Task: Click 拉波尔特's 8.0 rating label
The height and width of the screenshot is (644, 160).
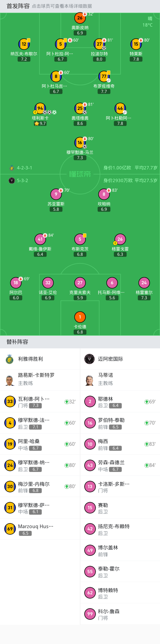Action: coord(99,59)
